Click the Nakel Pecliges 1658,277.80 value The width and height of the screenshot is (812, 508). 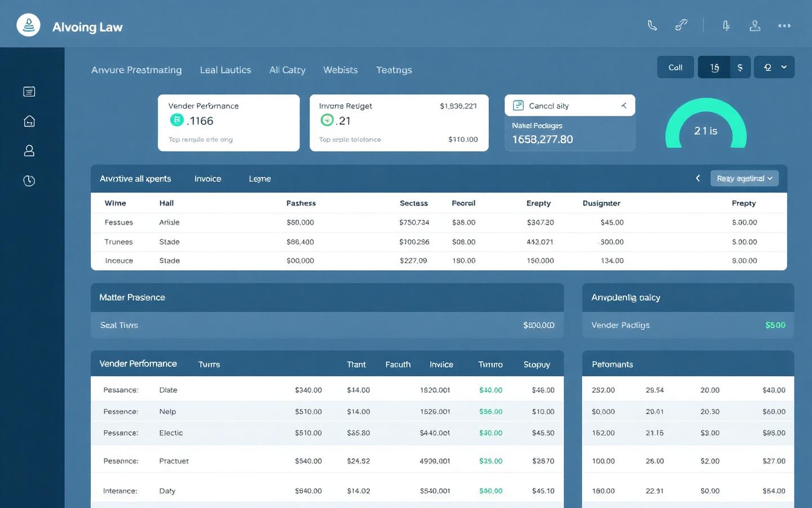[x=542, y=139]
